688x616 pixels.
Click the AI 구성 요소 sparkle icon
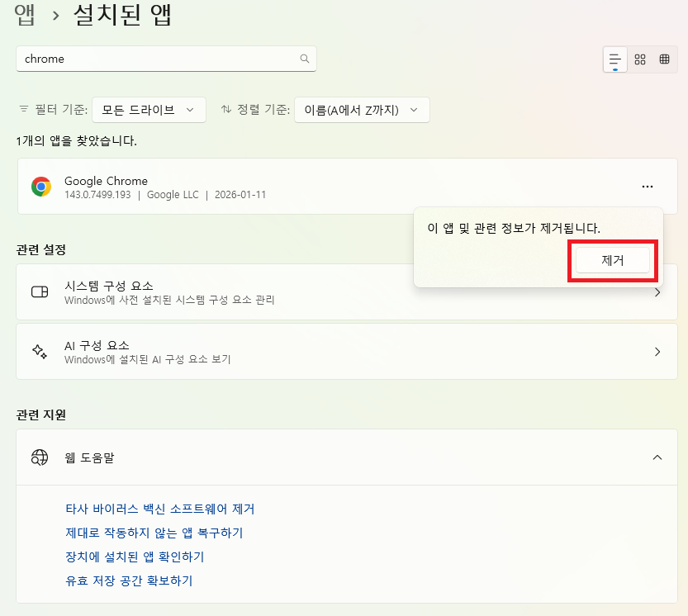(x=40, y=352)
